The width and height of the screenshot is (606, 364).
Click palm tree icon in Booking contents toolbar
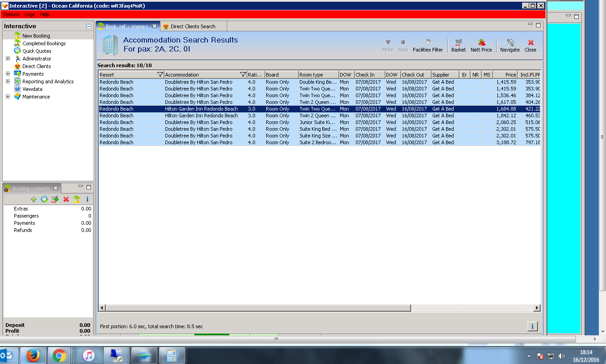pyautogui.click(x=77, y=199)
